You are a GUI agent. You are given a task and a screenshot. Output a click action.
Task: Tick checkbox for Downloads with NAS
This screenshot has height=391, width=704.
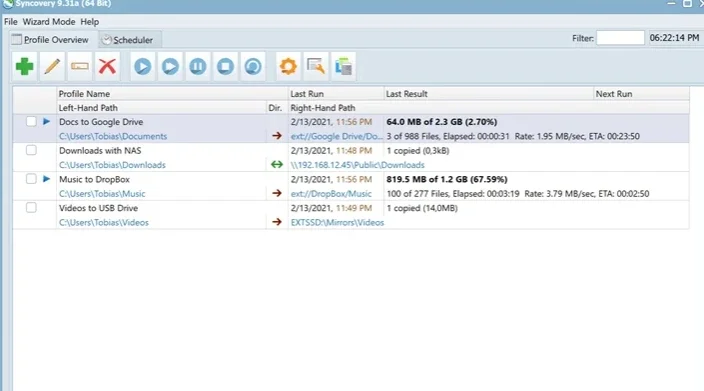31,150
